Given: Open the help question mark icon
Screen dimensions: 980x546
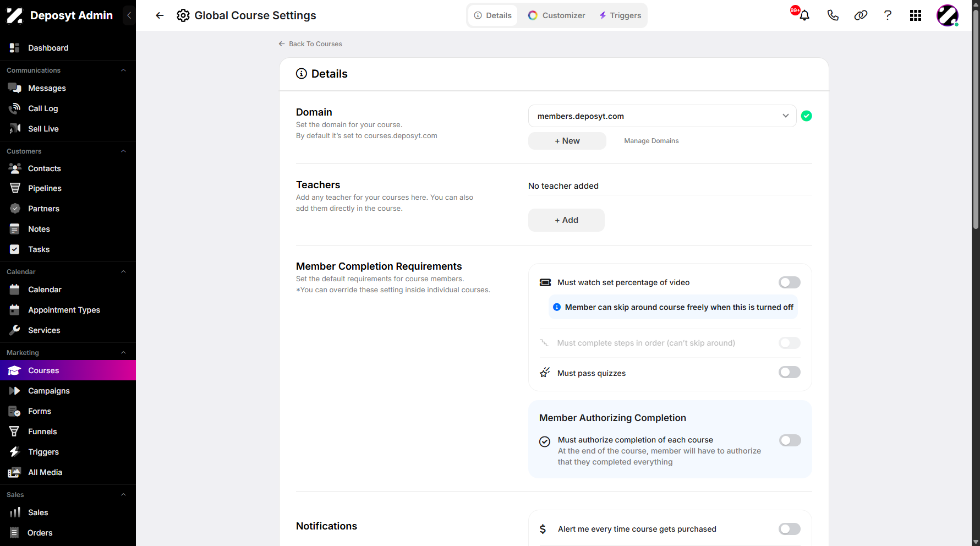Looking at the screenshot, I should pos(888,15).
